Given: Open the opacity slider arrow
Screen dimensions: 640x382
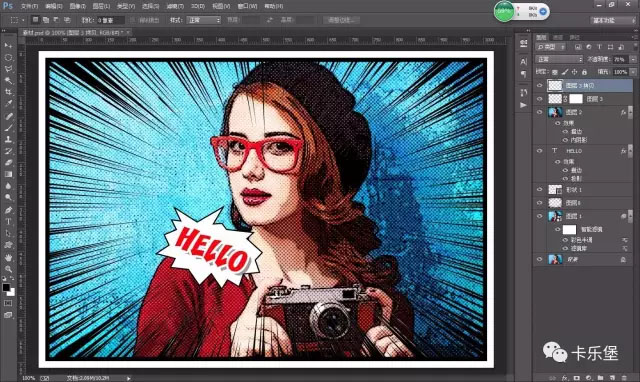Looking at the screenshot, I should [633, 59].
